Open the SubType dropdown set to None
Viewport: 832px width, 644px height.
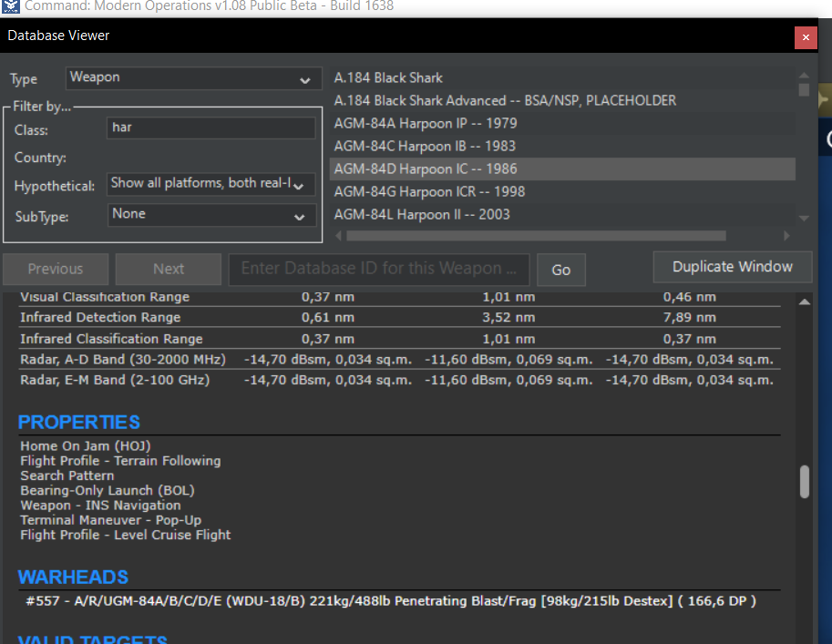point(211,215)
